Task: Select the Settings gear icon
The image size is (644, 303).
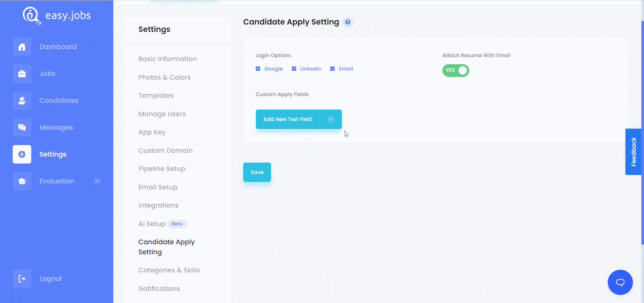Action: point(22,154)
